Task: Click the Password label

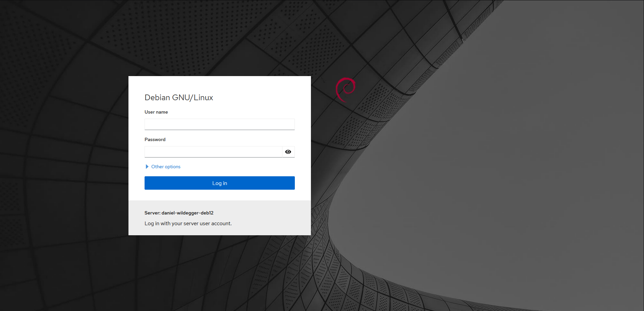Action: (155, 139)
